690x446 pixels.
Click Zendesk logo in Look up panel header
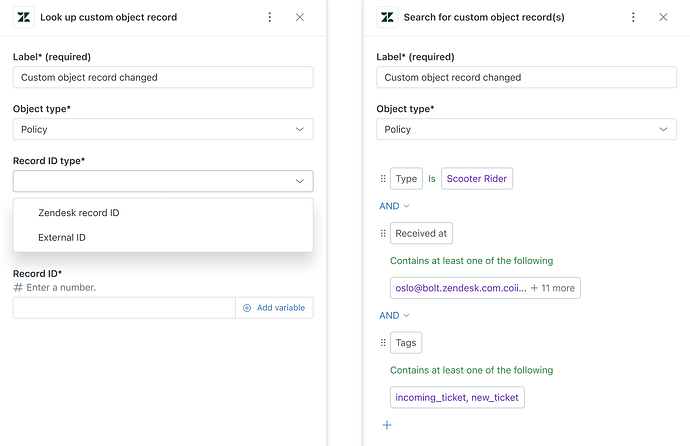(24, 17)
